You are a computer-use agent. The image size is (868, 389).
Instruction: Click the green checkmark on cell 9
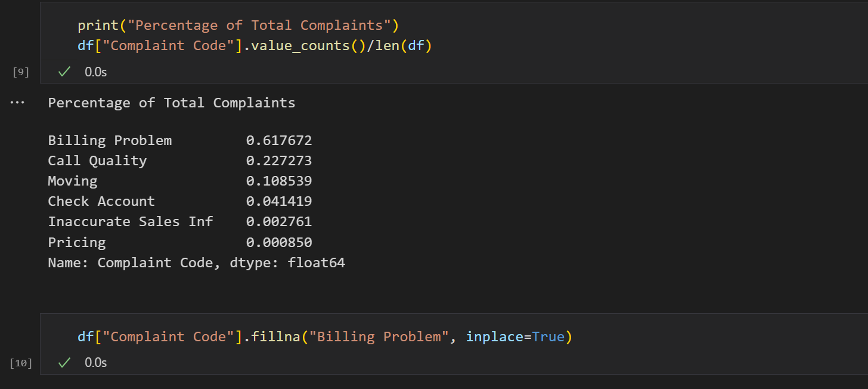(x=63, y=72)
